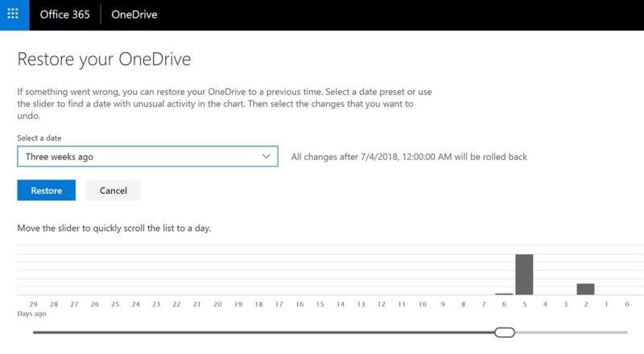Click axis label 14 on the chart

pos(341,304)
